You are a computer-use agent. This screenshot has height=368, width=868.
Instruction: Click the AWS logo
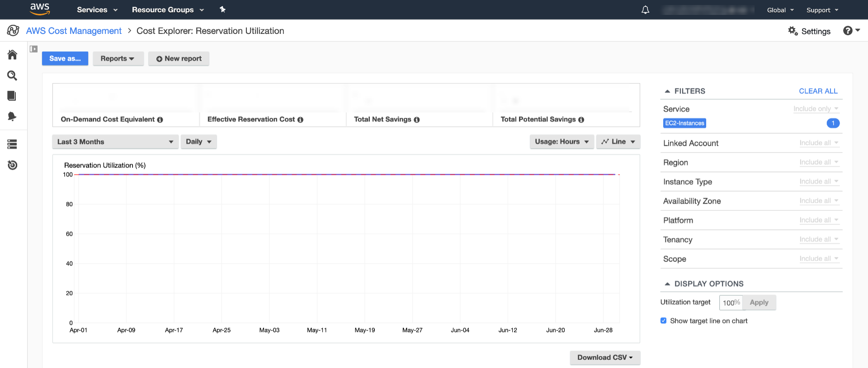tap(40, 9)
